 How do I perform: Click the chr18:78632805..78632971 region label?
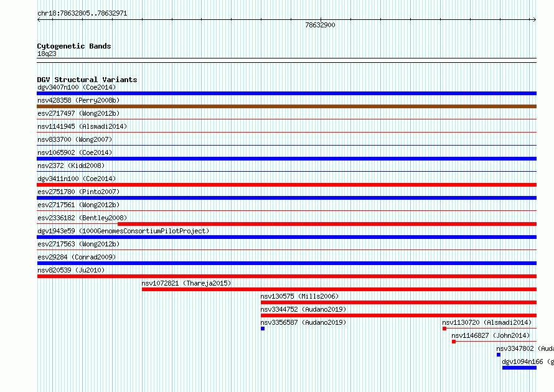click(82, 13)
